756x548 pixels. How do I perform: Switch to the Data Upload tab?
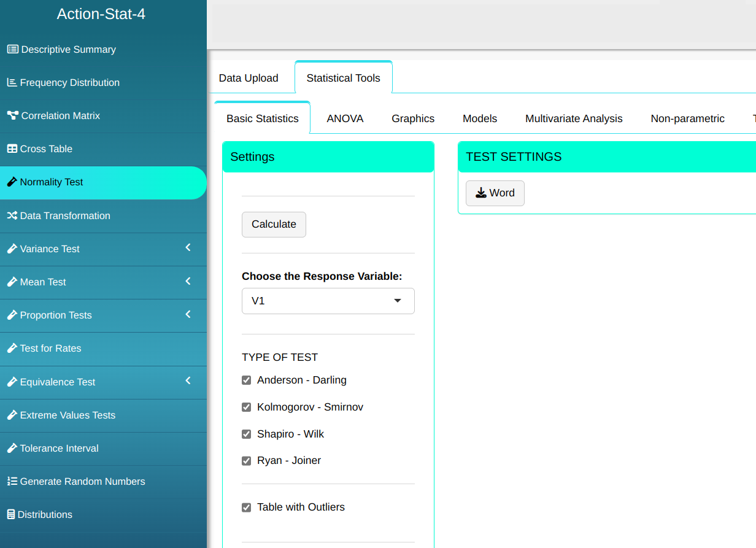coord(249,78)
